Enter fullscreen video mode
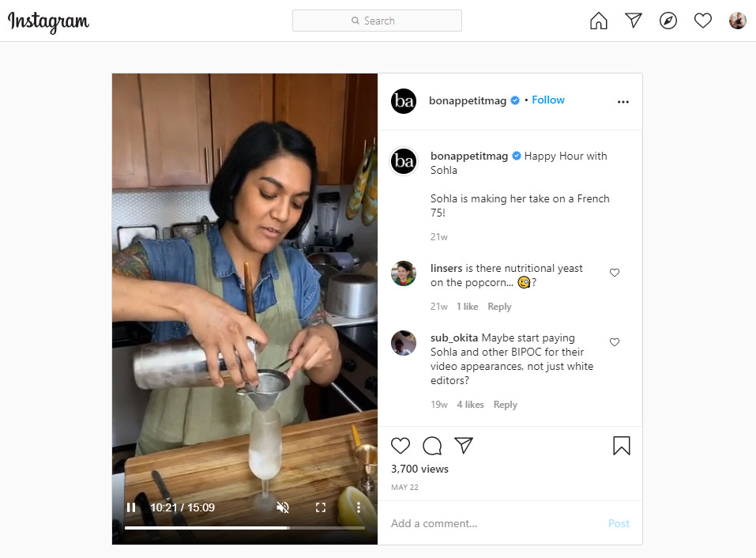 click(x=321, y=507)
